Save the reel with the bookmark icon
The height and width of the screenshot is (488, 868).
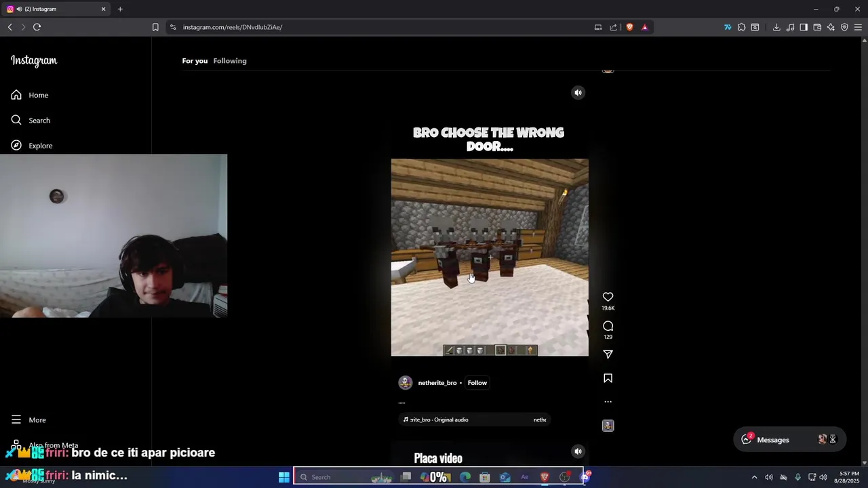(x=608, y=378)
